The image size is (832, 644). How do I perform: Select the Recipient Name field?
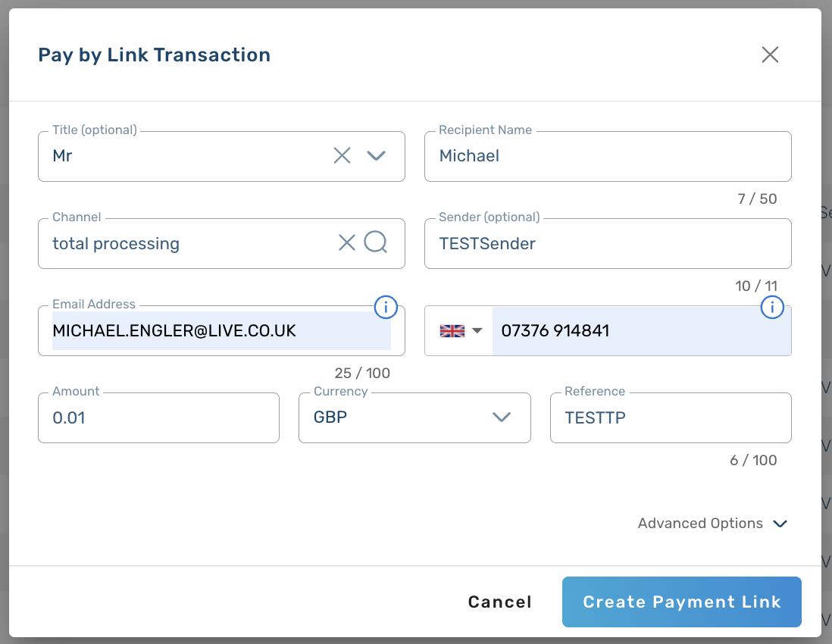coord(607,156)
